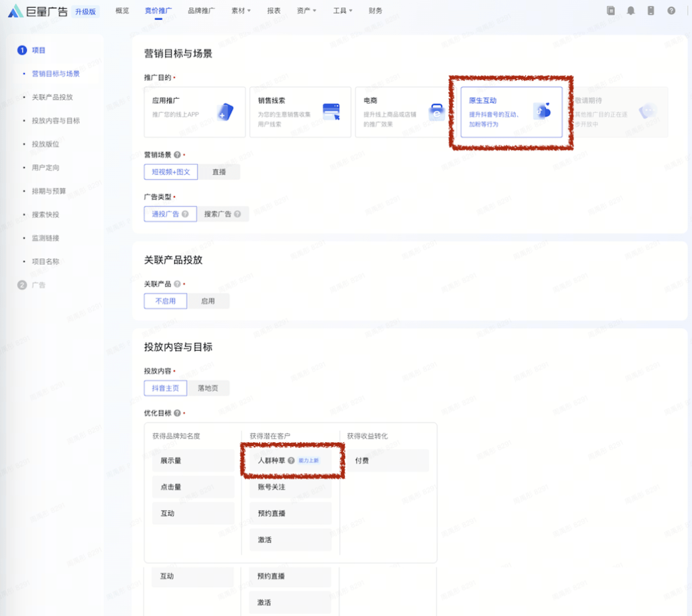Pick 展示量 optimization goal
This screenshot has height=616, width=692.
[194, 461]
